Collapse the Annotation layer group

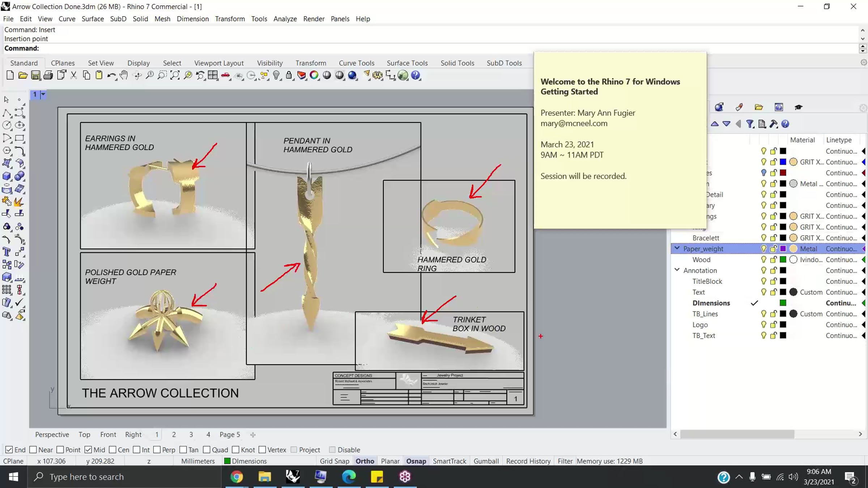(677, 270)
